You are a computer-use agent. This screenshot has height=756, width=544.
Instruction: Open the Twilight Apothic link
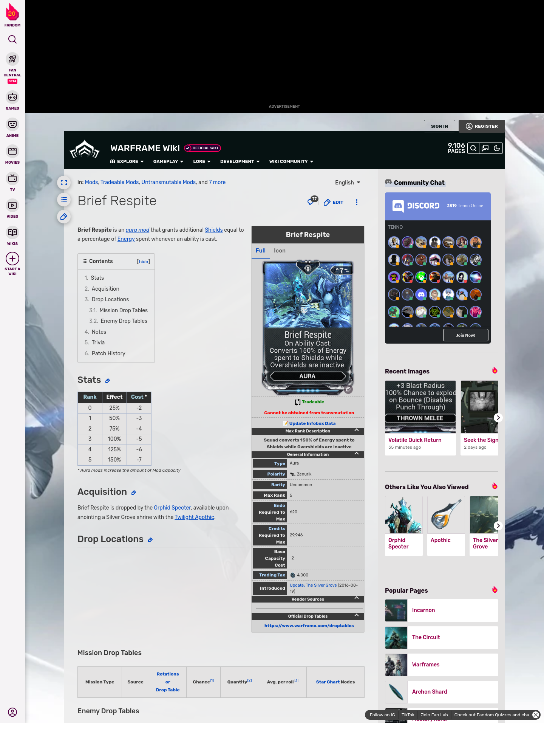pos(194,517)
